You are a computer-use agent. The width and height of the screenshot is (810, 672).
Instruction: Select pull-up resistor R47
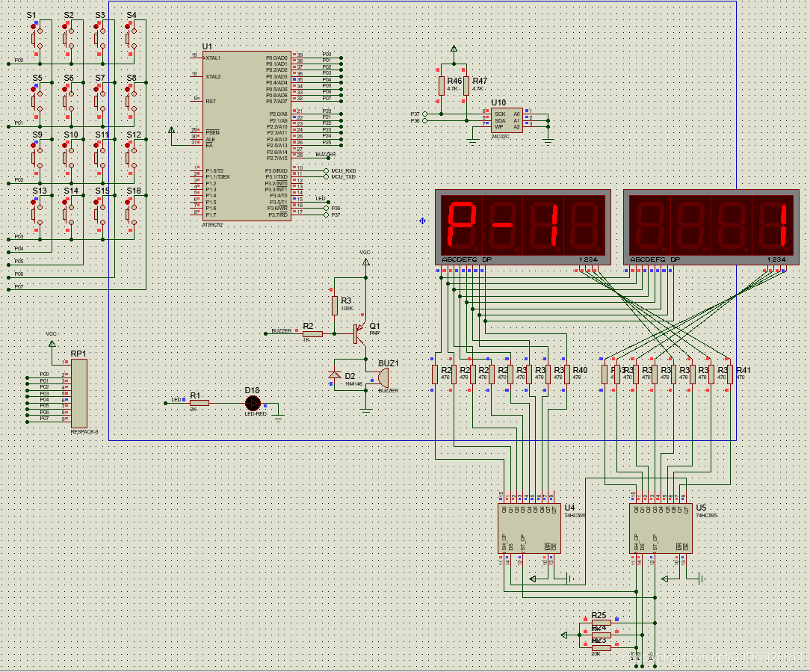coord(466,86)
